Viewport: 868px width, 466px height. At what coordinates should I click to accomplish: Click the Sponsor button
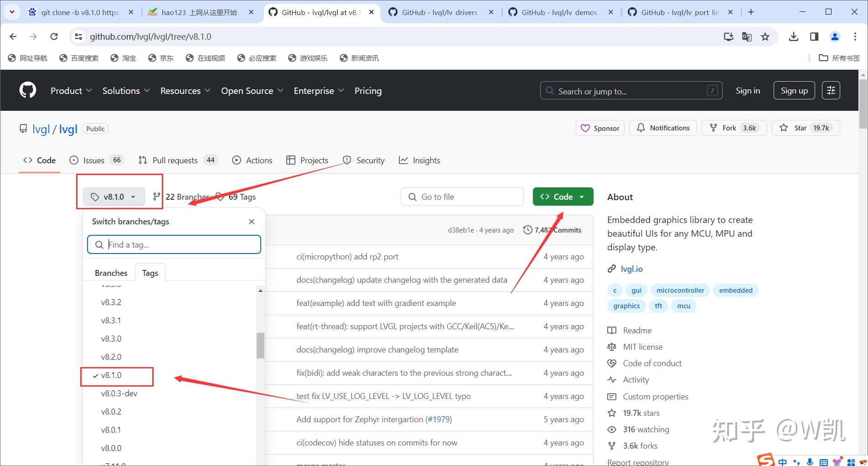[x=600, y=128]
